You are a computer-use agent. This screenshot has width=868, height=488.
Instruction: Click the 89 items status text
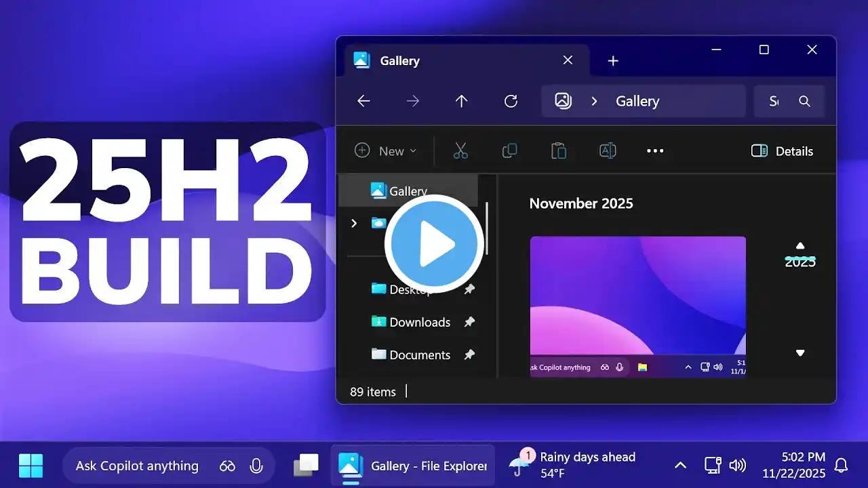click(373, 392)
